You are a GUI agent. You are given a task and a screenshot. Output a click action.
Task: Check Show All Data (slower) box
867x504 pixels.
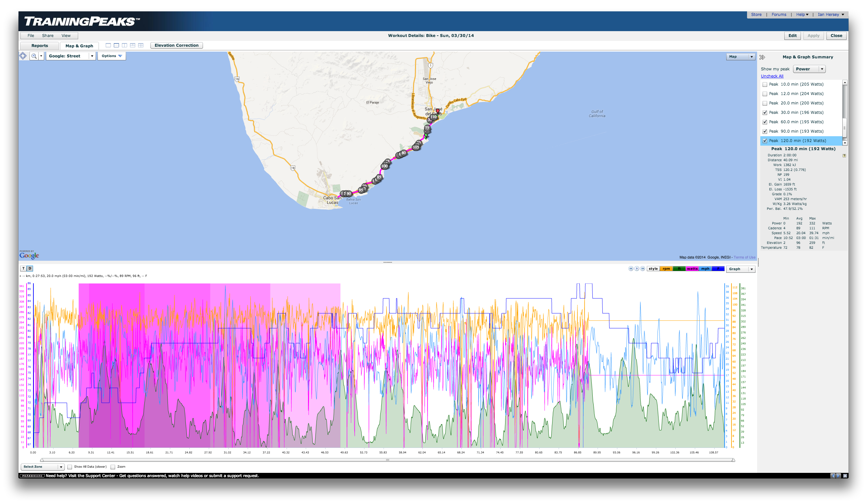[x=70, y=467]
